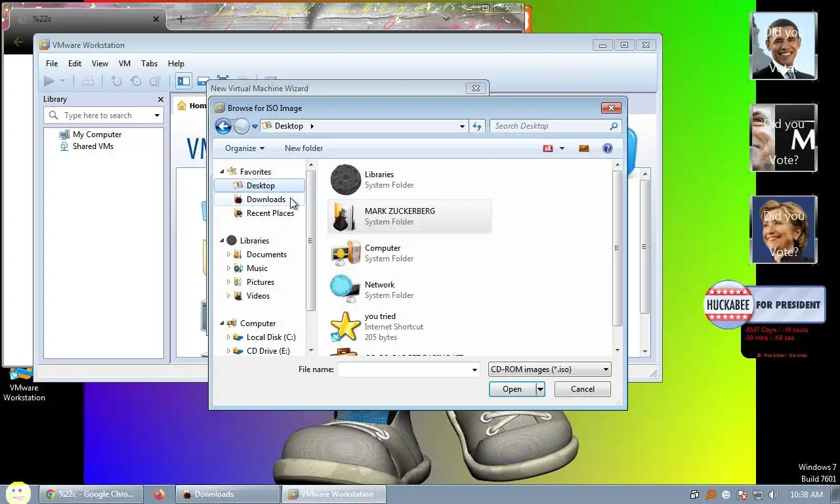Click the volume speaker tray icon
Image resolution: width=840 pixels, height=504 pixels.
coord(774,495)
